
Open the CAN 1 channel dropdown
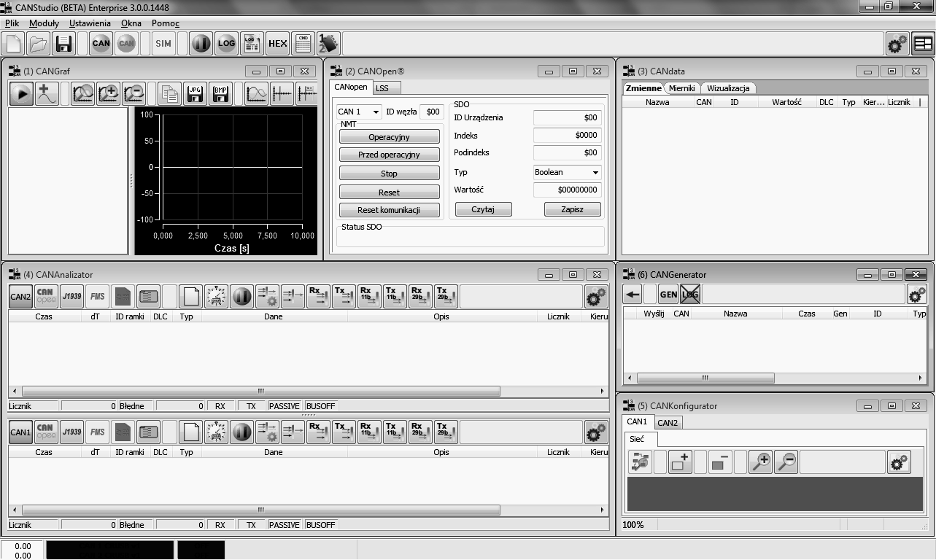pyautogui.click(x=359, y=112)
